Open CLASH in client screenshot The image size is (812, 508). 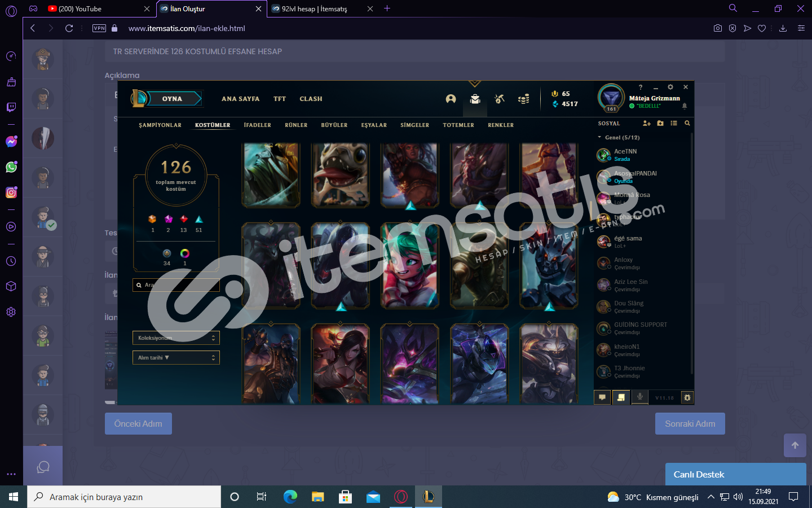coord(311,99)
